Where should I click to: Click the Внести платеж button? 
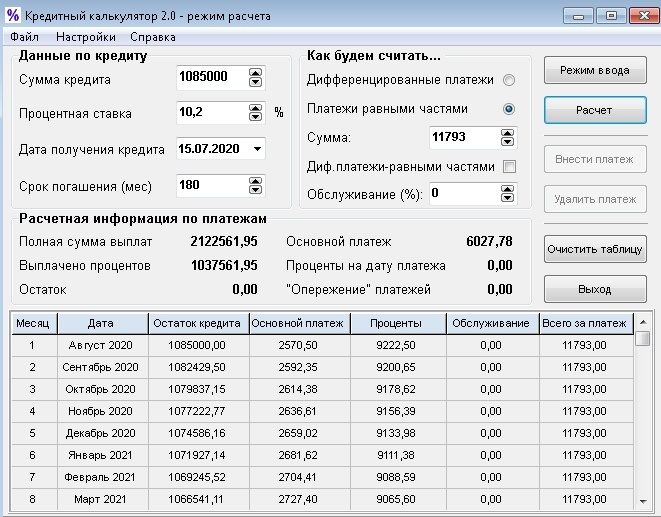[x=595, y=159]
